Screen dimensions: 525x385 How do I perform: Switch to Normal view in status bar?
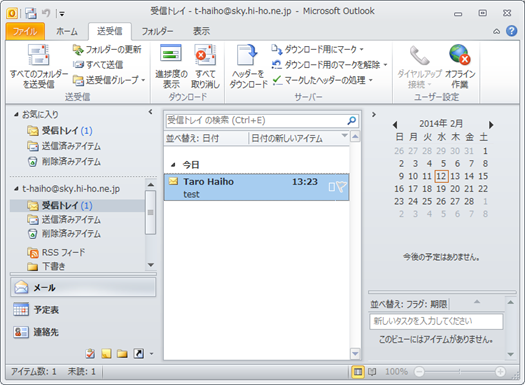tap(358, 372)
